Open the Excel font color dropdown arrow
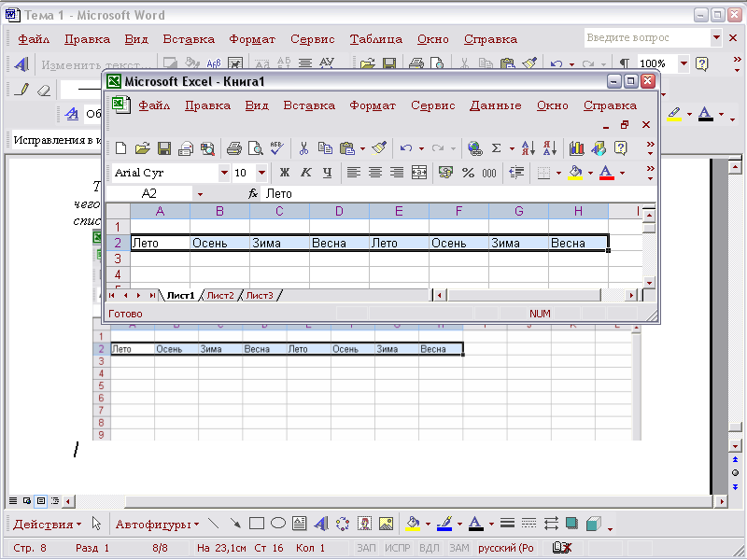 (622, 173)
